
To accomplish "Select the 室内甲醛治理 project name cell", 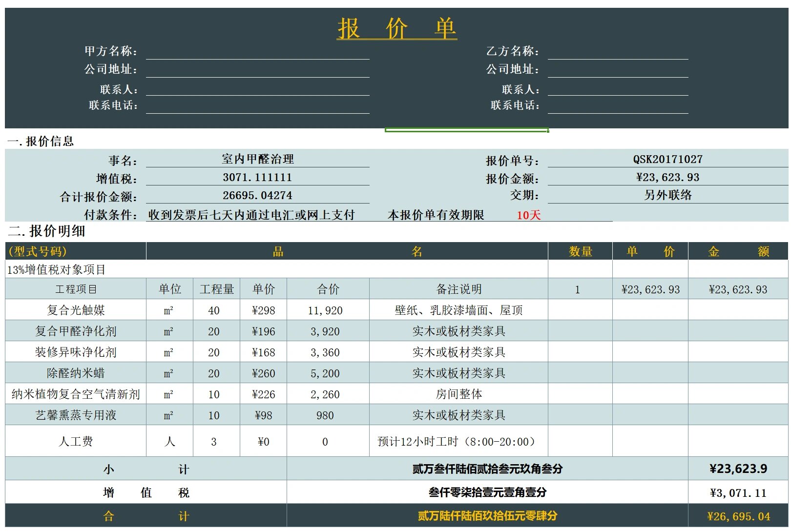I will 256,159.
